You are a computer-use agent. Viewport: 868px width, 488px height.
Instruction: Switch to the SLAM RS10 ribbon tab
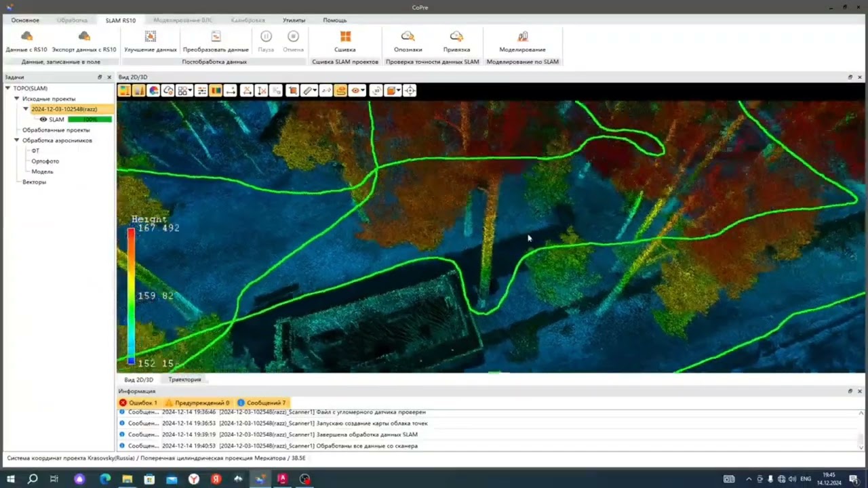click(121, 20)
